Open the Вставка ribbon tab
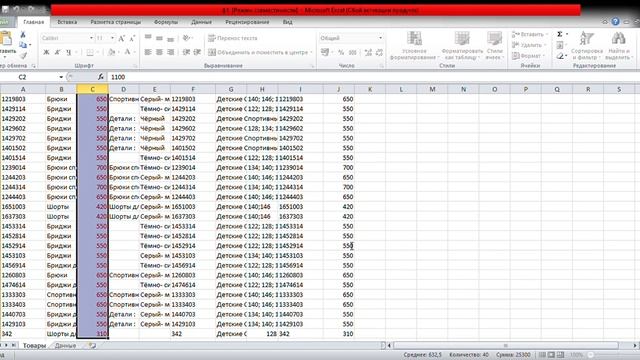This screenshot has height=360, width=640. coord(67,22)
